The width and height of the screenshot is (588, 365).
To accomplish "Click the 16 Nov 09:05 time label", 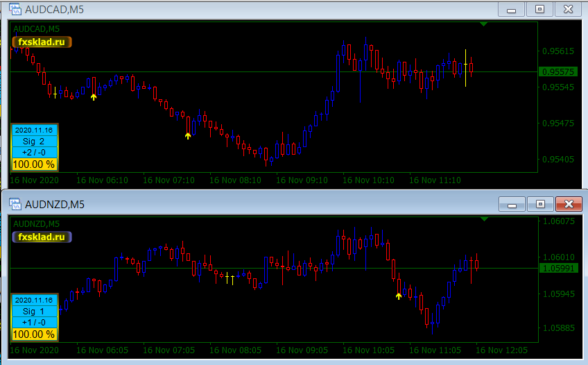I will point(302,350).
